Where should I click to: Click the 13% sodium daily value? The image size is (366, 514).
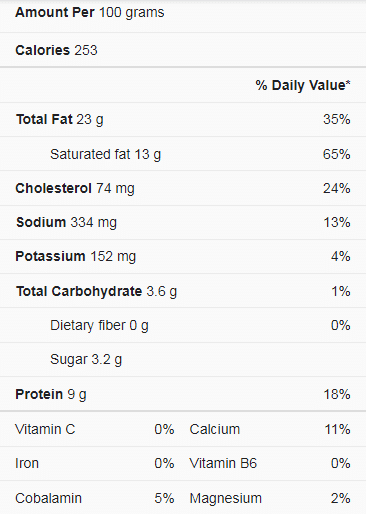pos(337,222)
